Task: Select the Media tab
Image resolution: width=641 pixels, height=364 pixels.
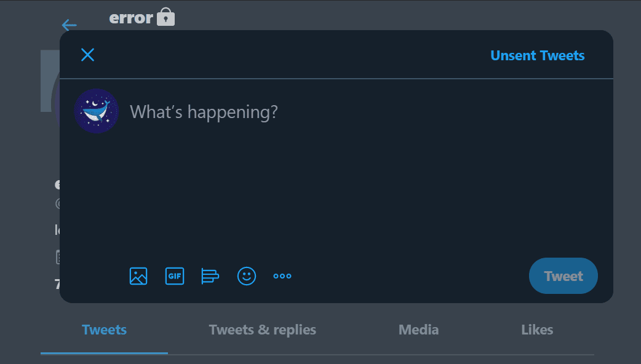Action: click(418, 330)
